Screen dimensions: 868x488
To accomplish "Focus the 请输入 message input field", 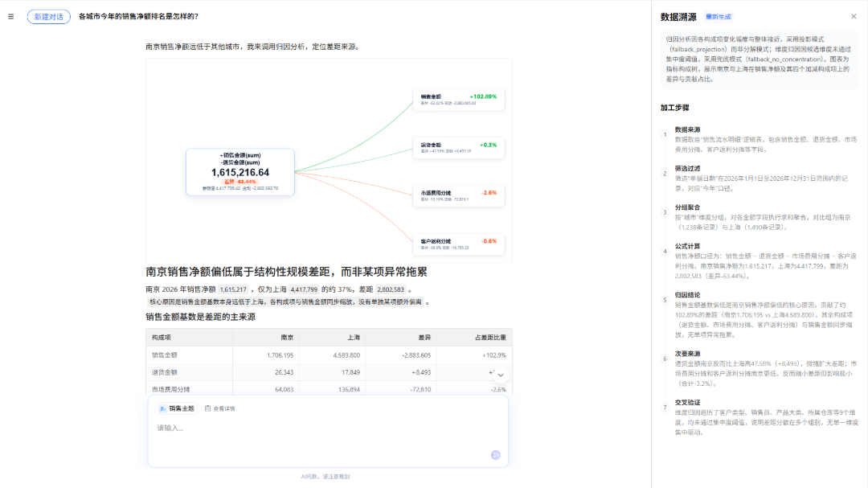I will 328,428.
